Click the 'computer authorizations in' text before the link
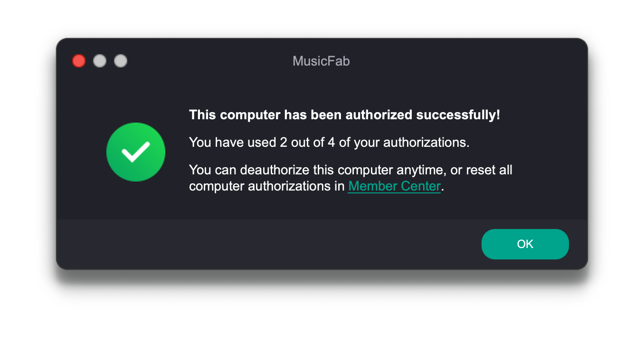Screen dimensions: 644x344 click(266, 186)
